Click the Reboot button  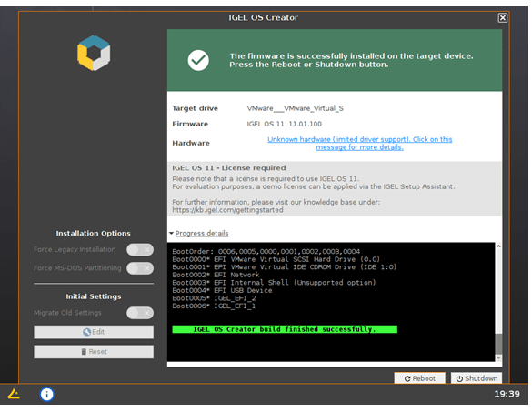(420, 378)
